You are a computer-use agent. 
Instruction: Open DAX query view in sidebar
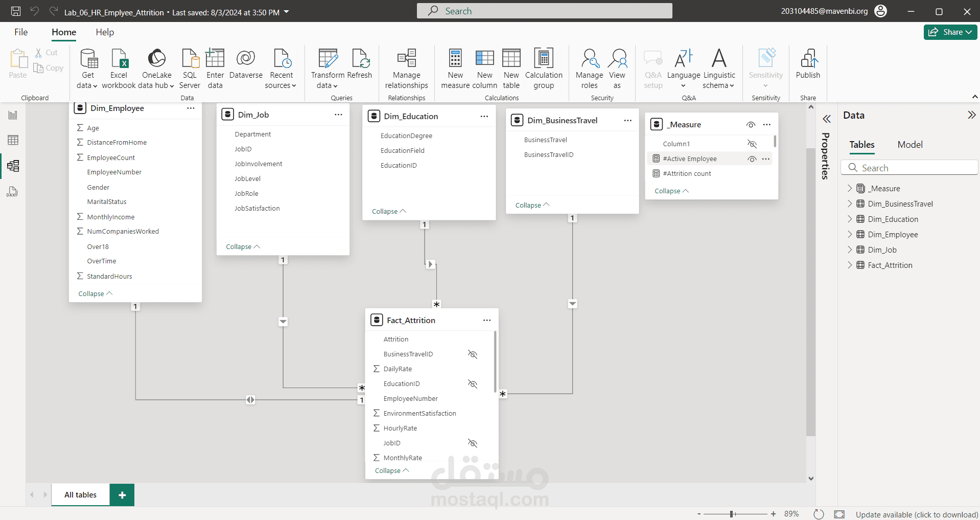click(x=13, y=192)
